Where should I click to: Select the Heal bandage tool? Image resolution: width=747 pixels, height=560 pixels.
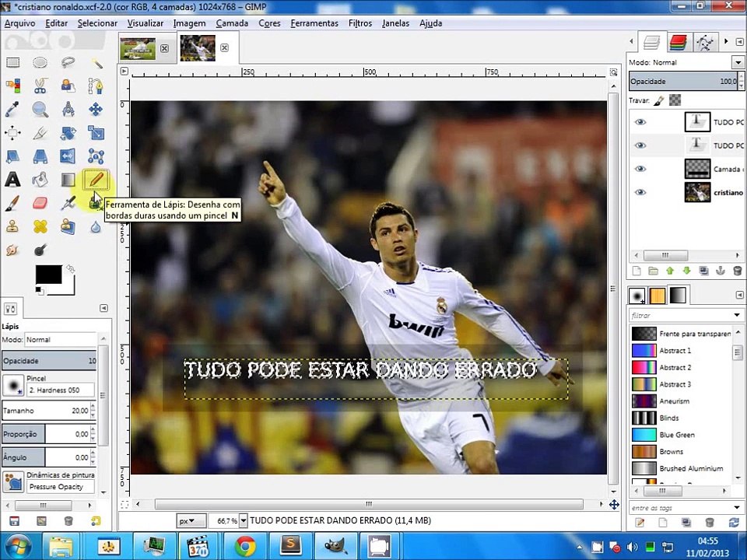(40, 226)
